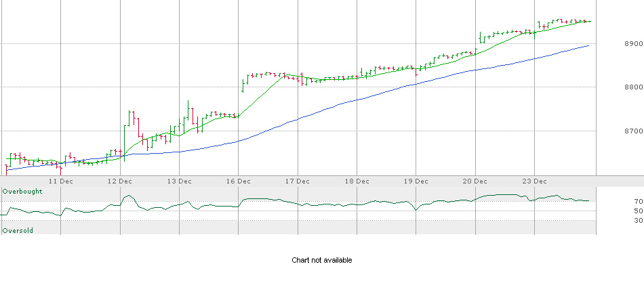
Task: Select the 11 Dec date label
Action: 61,181
